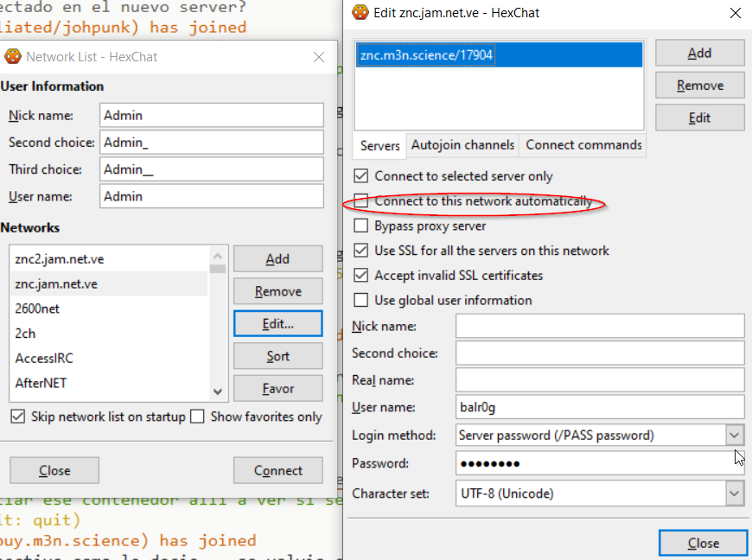Select 2600net network
This screenshot has width=752, height=560.
109,309
